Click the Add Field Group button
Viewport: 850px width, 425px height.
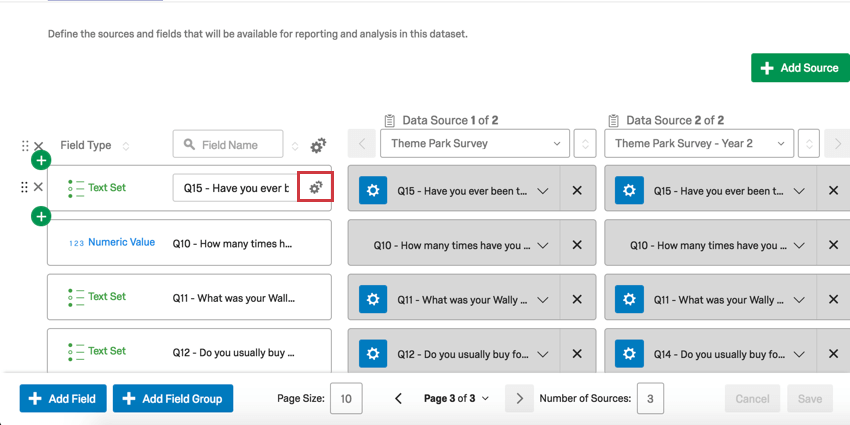172,398
